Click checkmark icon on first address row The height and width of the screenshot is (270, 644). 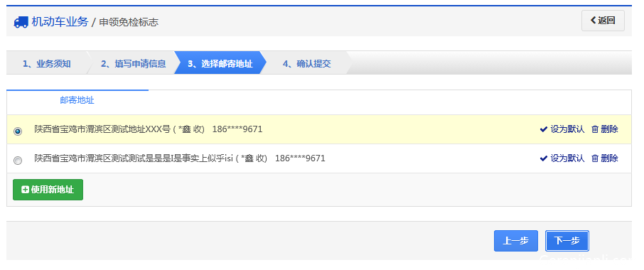coord(543,129)
